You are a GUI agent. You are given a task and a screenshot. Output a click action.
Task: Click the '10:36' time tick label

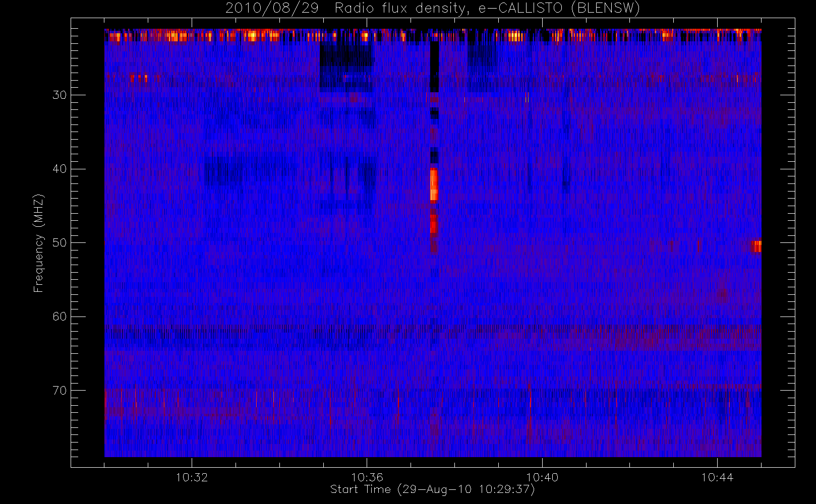pyautogui.click(x=367, y=477)
